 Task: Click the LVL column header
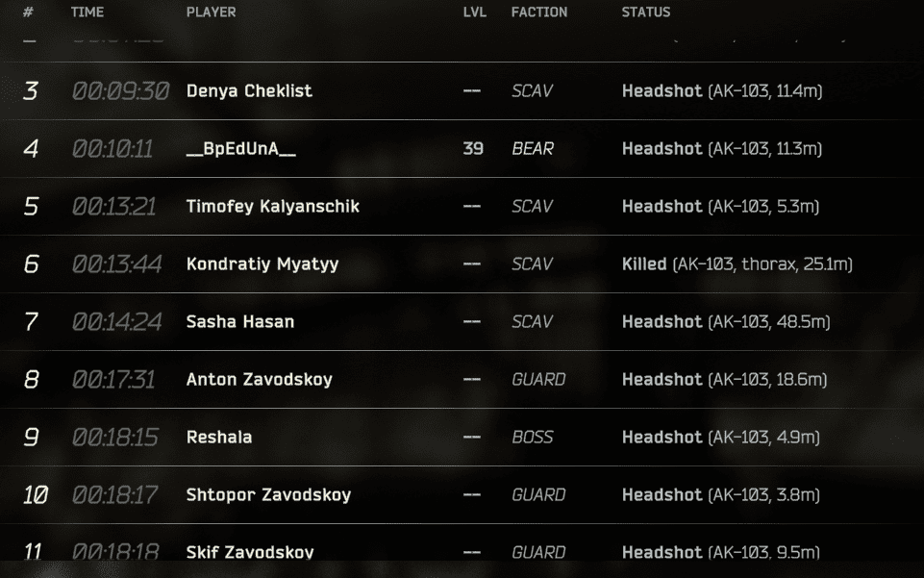pyautogui.click(x=474, y=13)
